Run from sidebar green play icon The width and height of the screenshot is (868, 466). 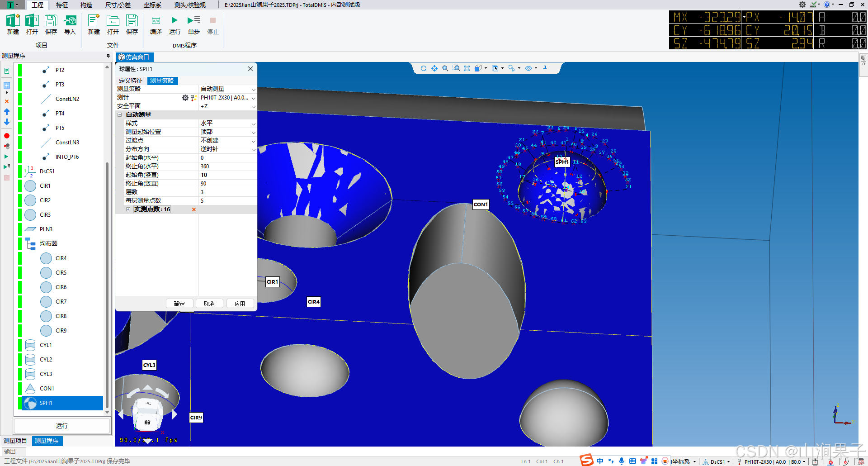[x=6, y=157]
